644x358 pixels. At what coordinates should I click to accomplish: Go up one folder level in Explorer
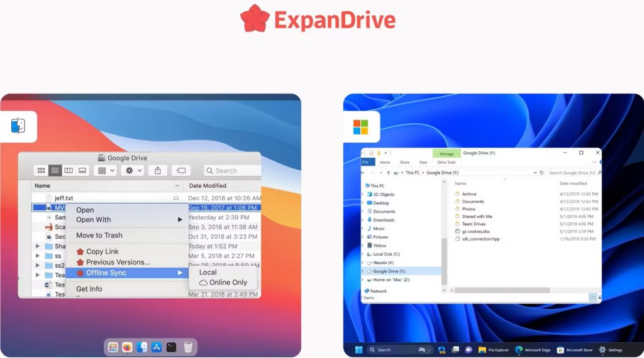tap(389, 173)
